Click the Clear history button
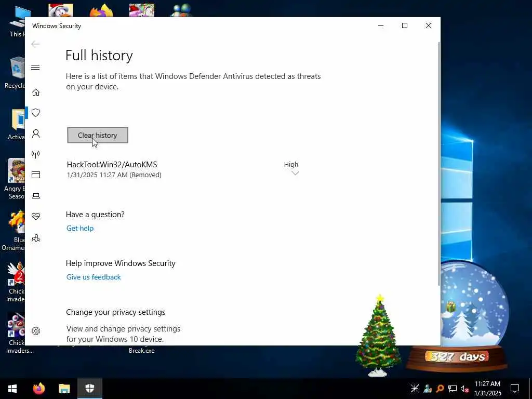 (x=98, y=135)
